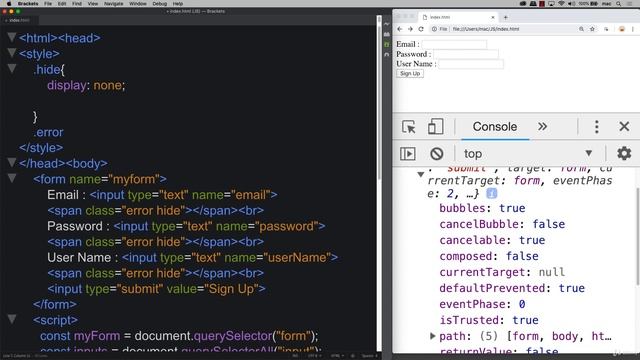640x360 pixels.
Task: Show the console sidebar icon
Action: [x=407, y=154]
